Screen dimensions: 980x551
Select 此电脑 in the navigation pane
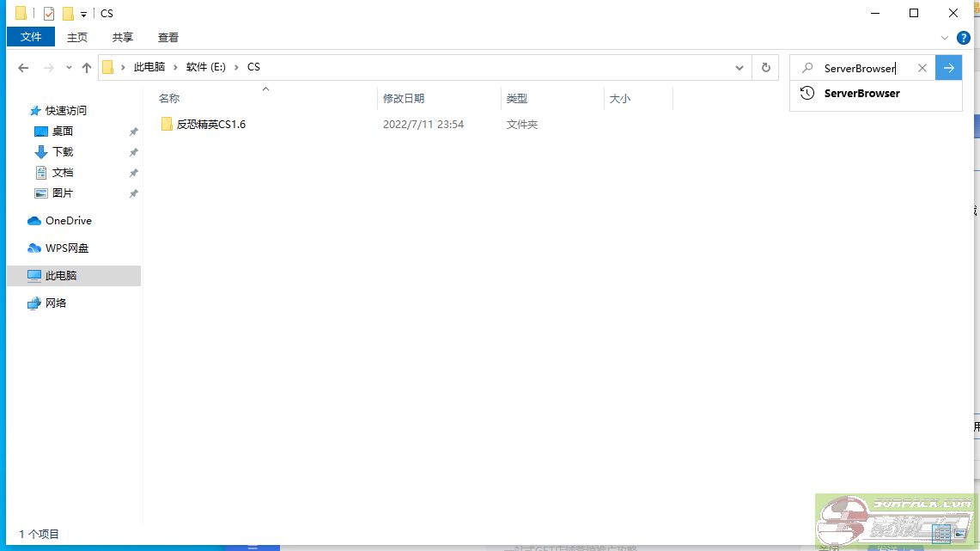61,276
